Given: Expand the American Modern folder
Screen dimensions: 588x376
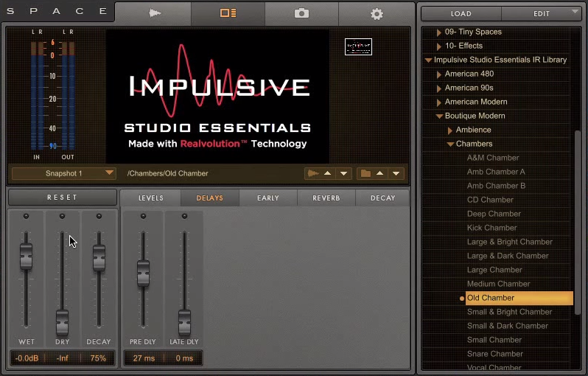Looking at the screenshot, I should pos(438,102).
